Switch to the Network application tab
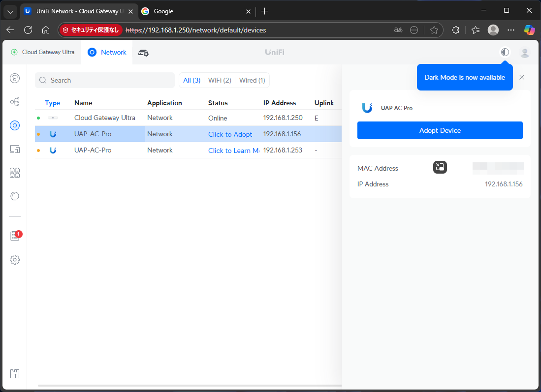 107,52
